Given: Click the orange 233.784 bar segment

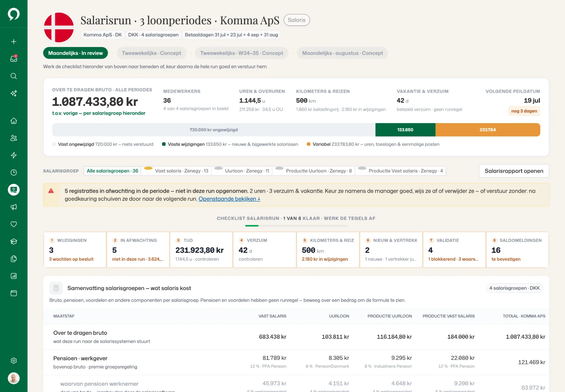Looking at the screenshot, I should [488, 130].
